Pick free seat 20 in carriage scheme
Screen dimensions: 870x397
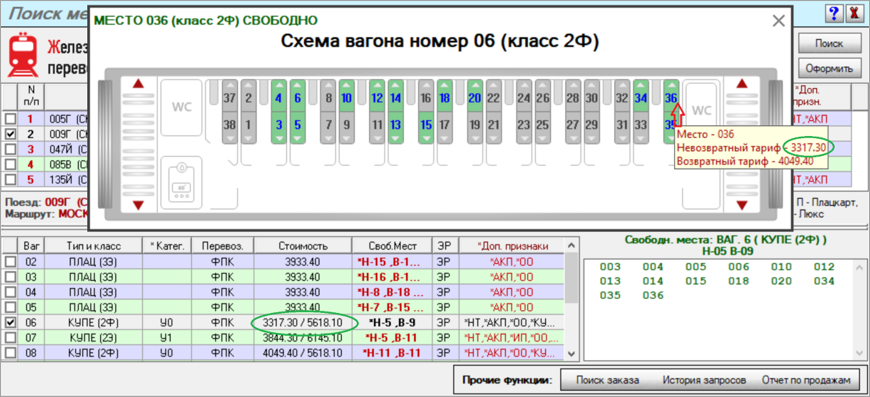point(474,95)
